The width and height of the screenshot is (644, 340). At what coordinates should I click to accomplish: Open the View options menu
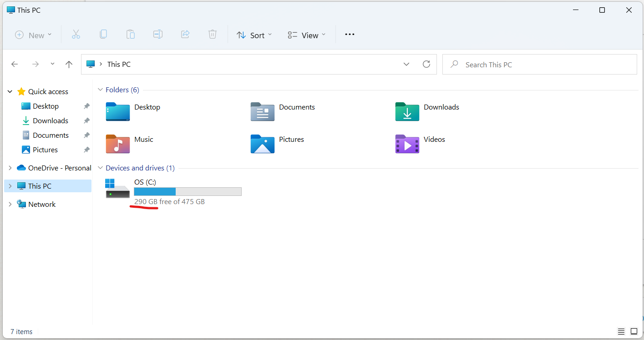click(307, 35)
